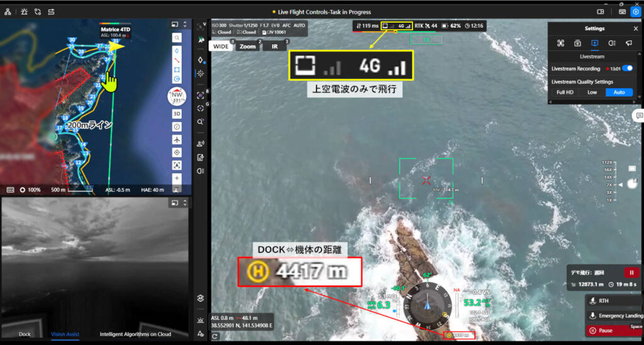Screen dimensions: 644x345
Task: Open the chat message icon on right edge
Action: click(x=639, y=116)
